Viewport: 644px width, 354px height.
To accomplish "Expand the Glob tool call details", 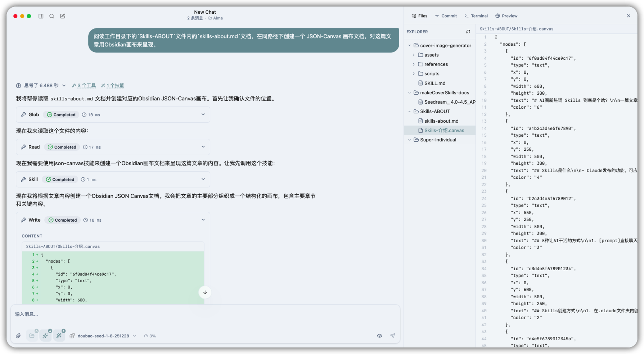I will [x=203, y=114].
